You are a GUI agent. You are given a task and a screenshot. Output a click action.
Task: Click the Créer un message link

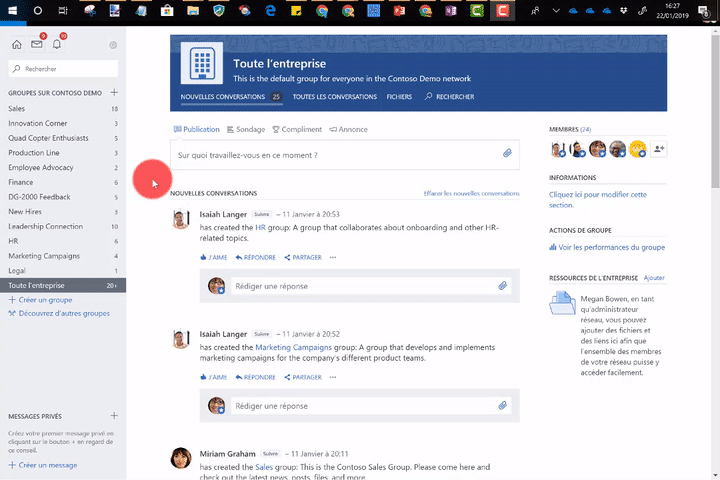43,465
